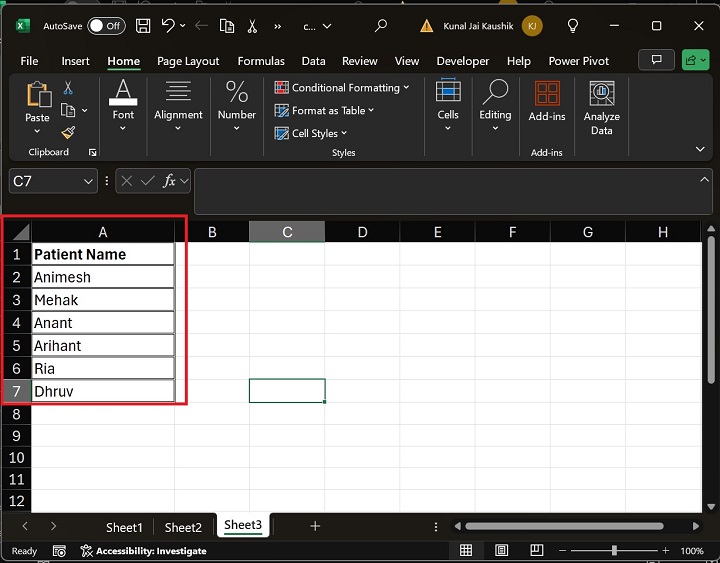Click the Insert Function fx icon
The height and width of the screenshot is (563, 720).
(171, 181)
